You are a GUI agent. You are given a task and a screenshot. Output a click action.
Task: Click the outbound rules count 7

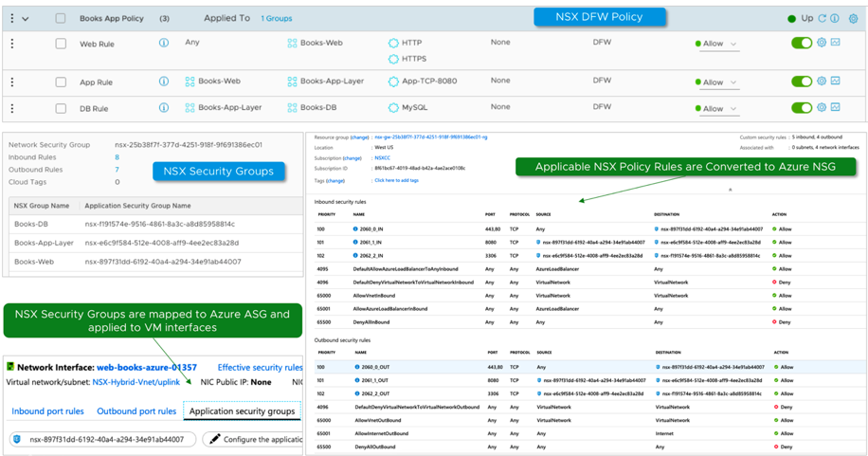[x=117, y=170]
